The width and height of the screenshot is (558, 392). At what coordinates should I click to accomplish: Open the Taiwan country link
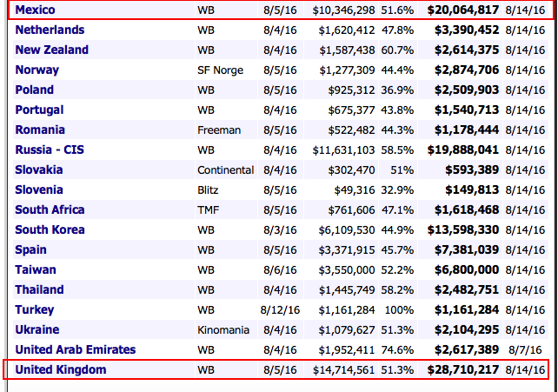(35, 269)
